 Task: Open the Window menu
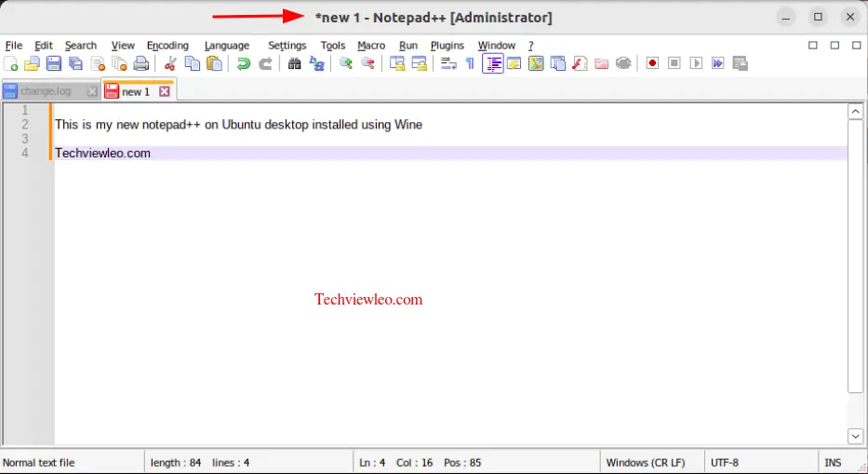click(497, 46)
